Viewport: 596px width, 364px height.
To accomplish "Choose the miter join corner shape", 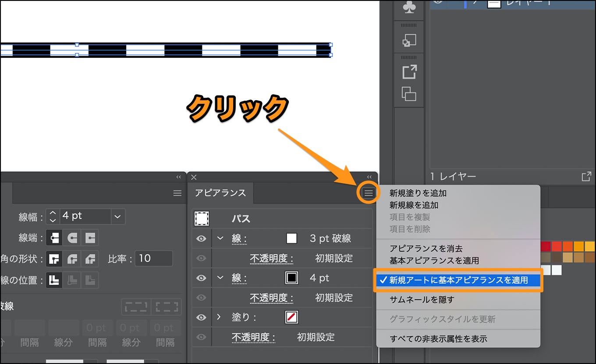I will point(54,259).
